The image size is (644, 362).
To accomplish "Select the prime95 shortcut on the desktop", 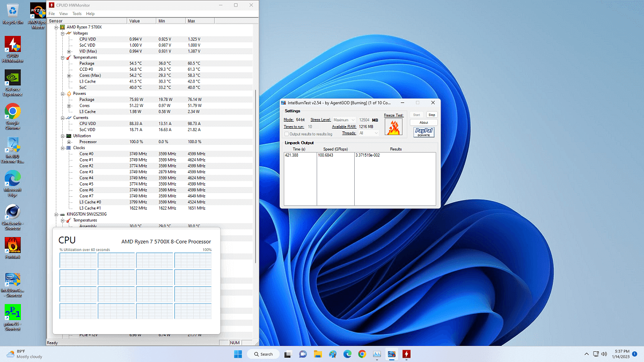I will tap(13, 318).
